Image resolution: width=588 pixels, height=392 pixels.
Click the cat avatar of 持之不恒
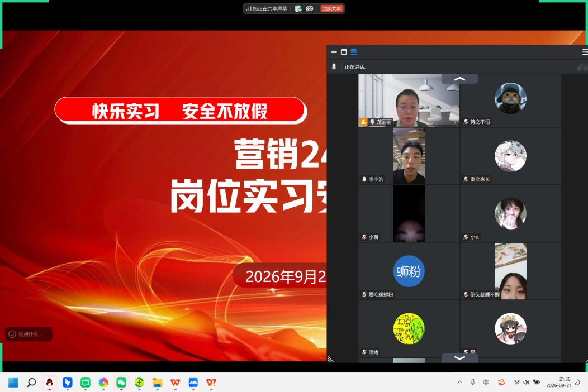pyautogui.click(x=510, y=98)
